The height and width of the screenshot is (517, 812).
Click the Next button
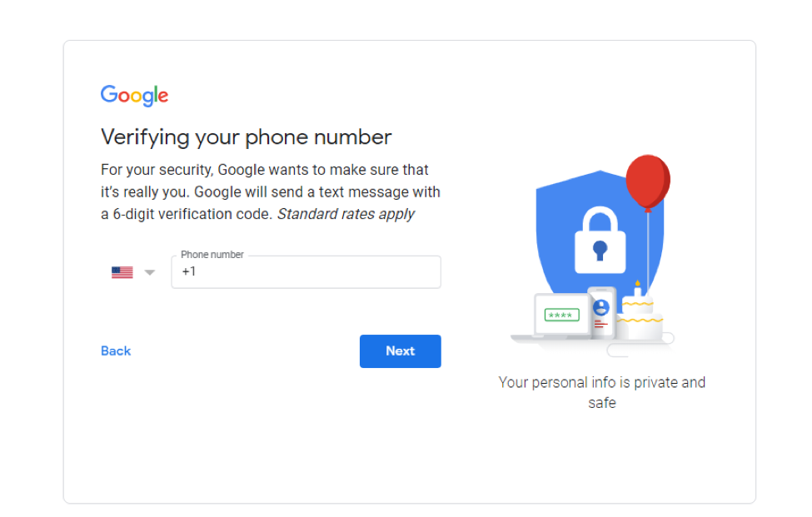[400, 350]
